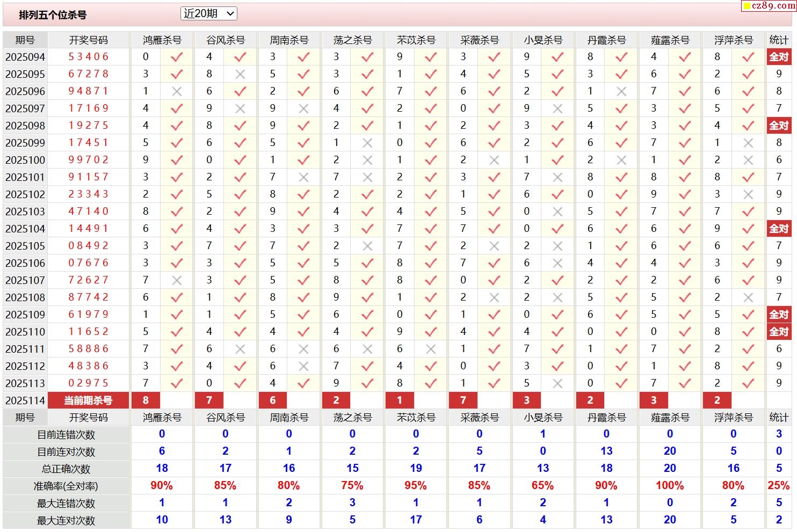The image size is (797, 532).
Task: Click the 75% accuracy value under 荡之杀号
Action: (x=352, y=486)
